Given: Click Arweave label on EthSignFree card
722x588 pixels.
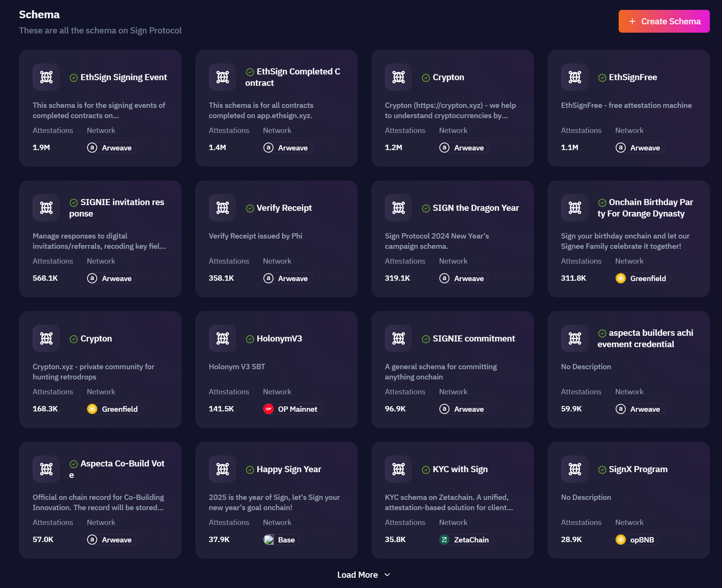Looking at the screenshot, I should [645, 148].
